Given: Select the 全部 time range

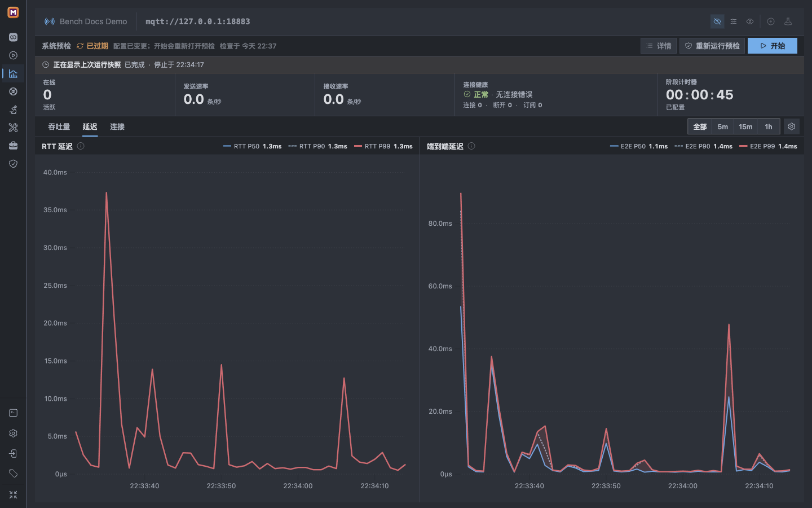Looking at the screenshot, I should 700,126.
